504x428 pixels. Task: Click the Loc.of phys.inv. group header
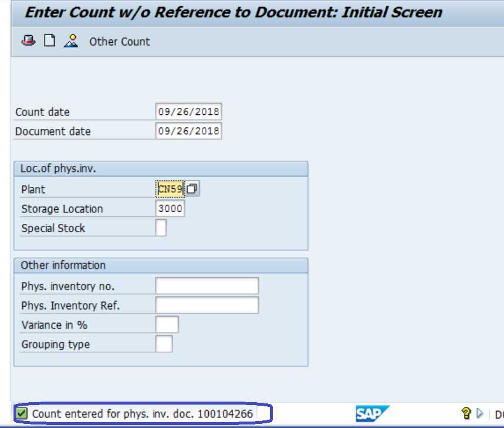click(x=161, y=169)
